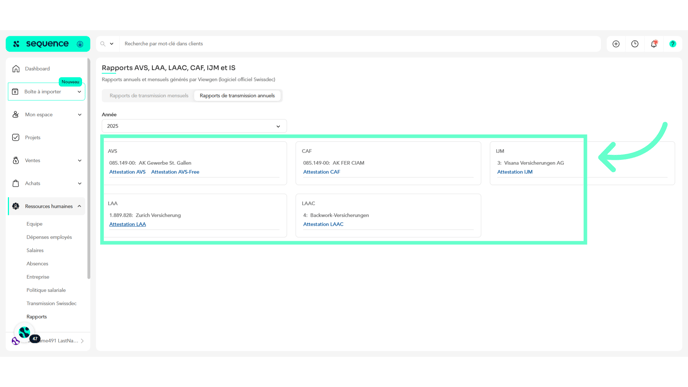Open the Année 2025 dropdown
Screen dimensions: 688x387
[x=194, y=126]
